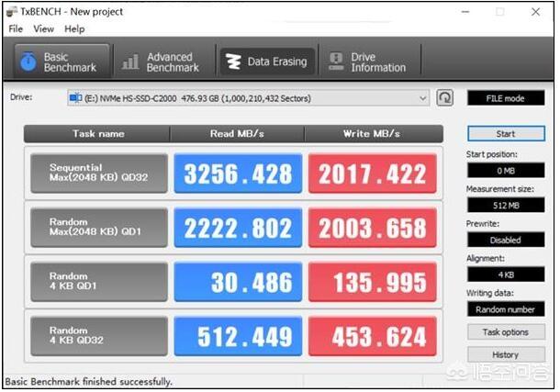Click the Advanced Benchmark bar chart icon
This screenshot has height=392, width=560.
130,62
